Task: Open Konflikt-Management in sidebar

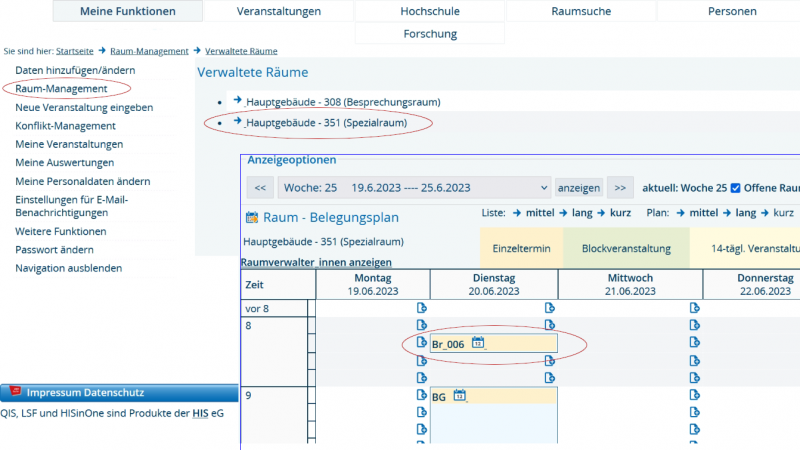Action: click(x=65, y=126)
